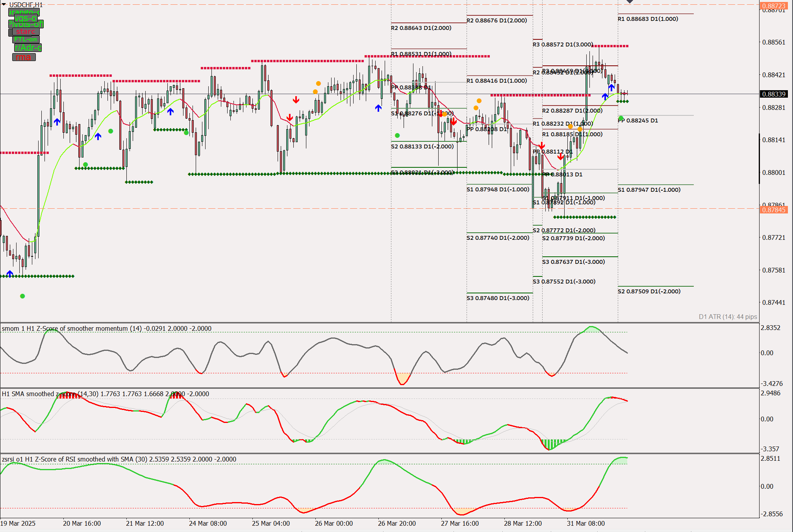Screen dimensions: 793x532
Task: Enable pivots via Pivots-off button
Action: (x=26, y=24)
